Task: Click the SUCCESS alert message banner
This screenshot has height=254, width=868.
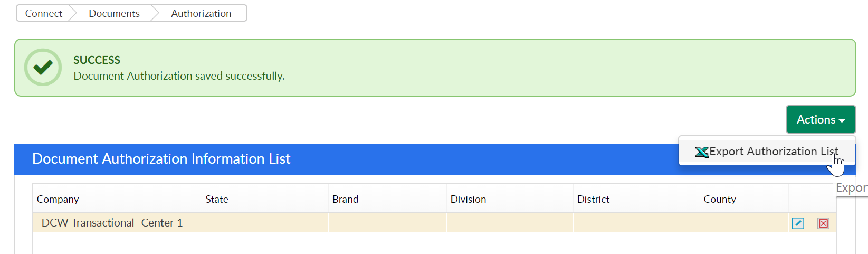Action: (435, 68)
